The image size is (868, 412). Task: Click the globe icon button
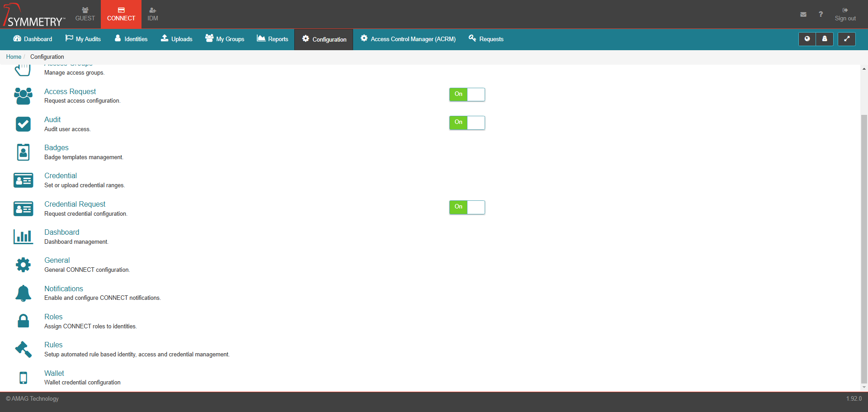coord(807,39)
